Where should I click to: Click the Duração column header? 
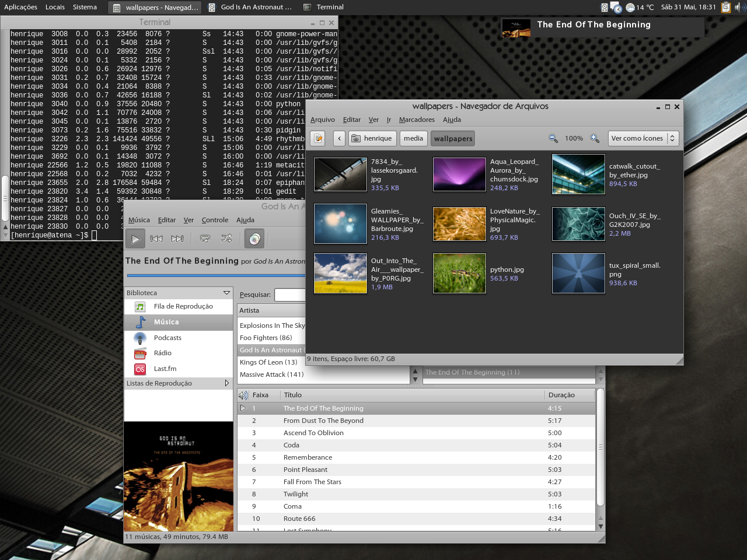click(x=570, y=395)
